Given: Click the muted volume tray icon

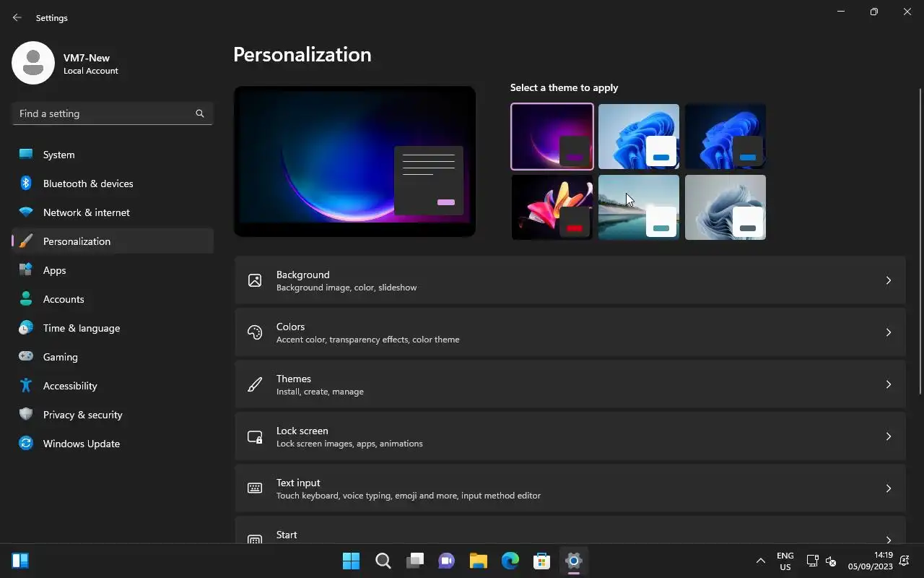Looking at the screenshot, I should pyautogui.click(x=830, y=561).
